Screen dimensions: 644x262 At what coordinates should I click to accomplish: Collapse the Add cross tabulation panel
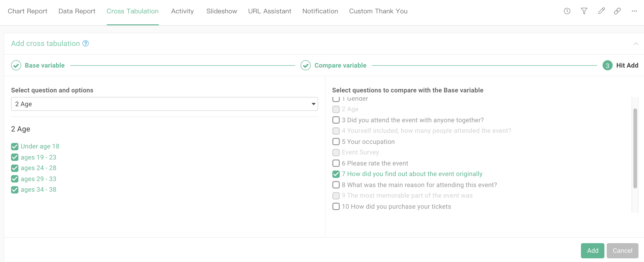click(635, 44)
